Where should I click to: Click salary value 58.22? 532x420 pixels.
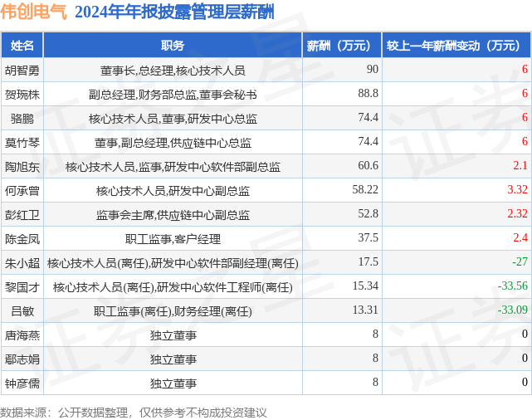tap(365, 189)
